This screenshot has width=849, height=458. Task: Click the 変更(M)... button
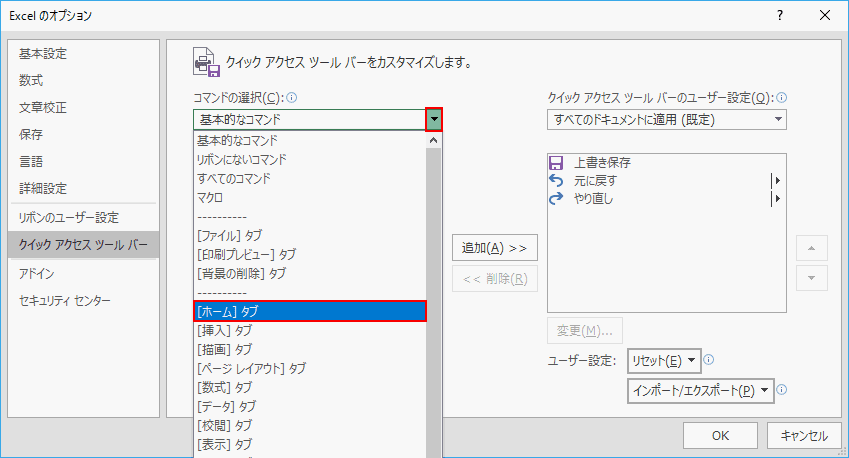[585, 331]
